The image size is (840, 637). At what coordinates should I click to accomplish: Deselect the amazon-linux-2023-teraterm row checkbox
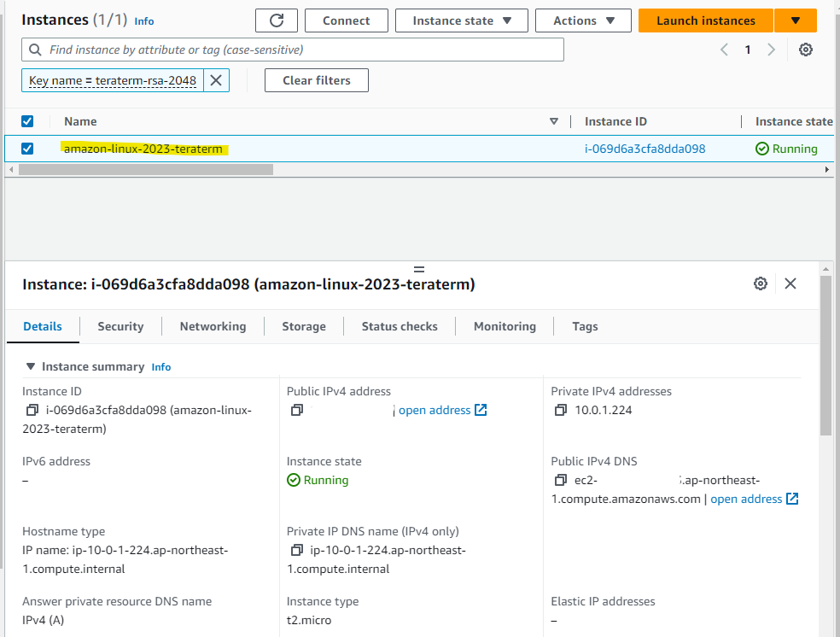click(27, 148)
